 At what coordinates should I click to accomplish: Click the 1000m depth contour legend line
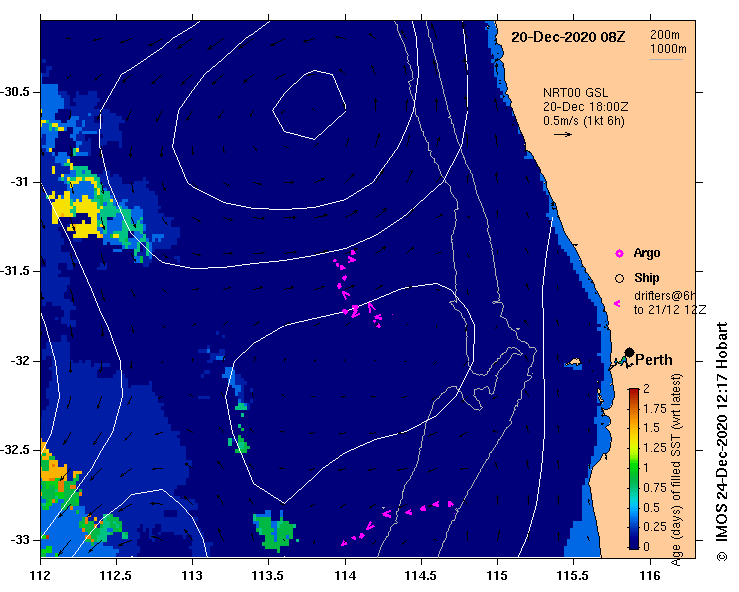pyautogui.click(x=666, y=59)
